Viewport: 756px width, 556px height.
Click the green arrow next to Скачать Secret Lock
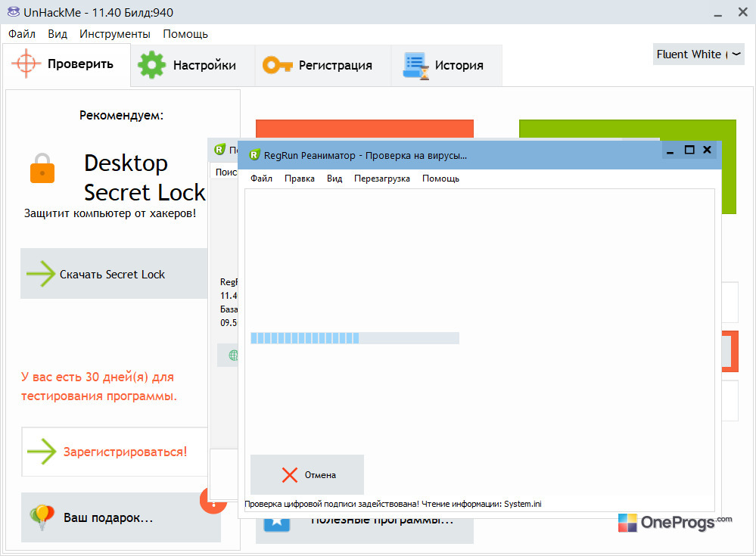click(41, 274)
